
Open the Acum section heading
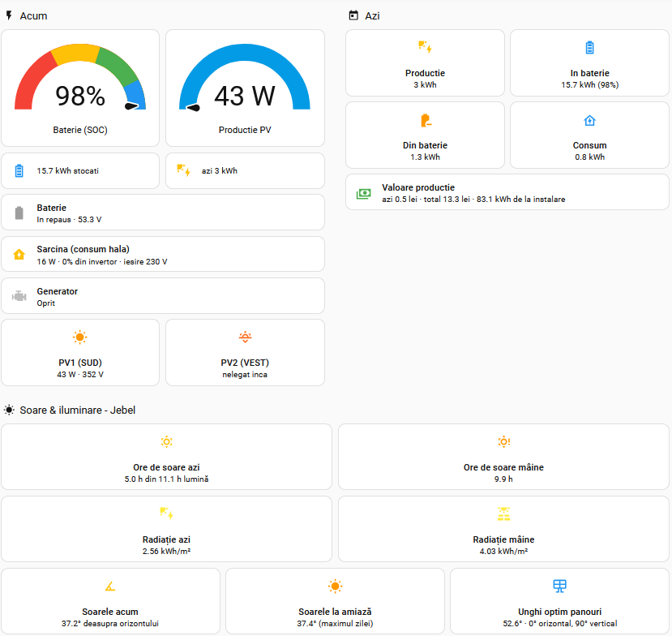pyautogui.click(x=33, y=16)
